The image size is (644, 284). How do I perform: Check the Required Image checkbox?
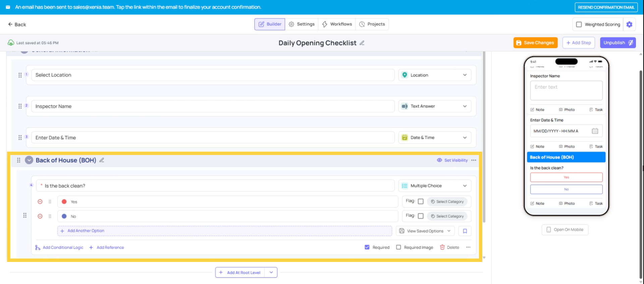point(398,247)
